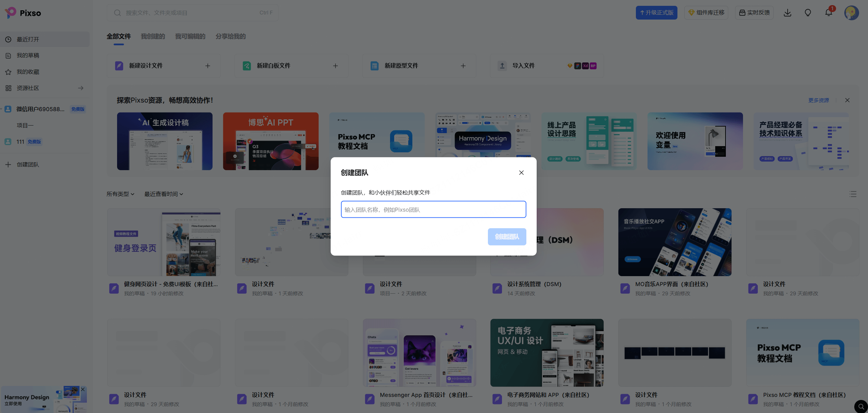This screenshot has width=868, height=413.
Task: Open the 音乐播放社交APP thumbnail
Action: coord(675,242)
